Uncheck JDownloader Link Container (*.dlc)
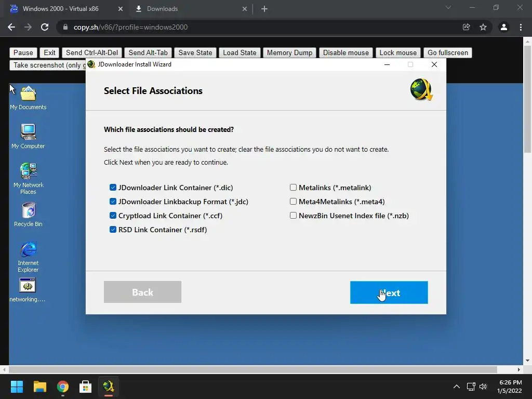532x399 pixels. (x=113, y=187)
